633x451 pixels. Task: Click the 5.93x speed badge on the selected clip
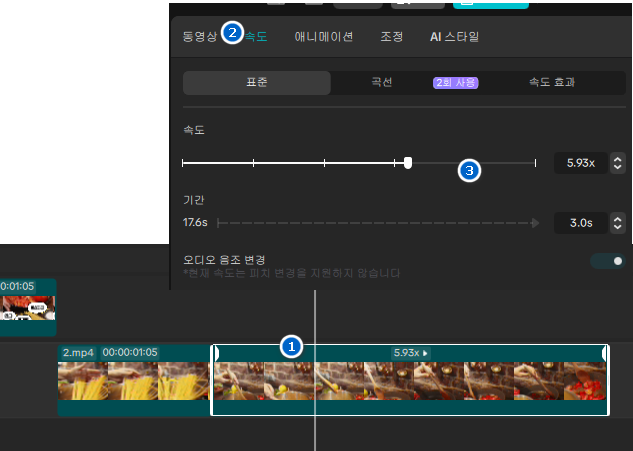(410, 353)
